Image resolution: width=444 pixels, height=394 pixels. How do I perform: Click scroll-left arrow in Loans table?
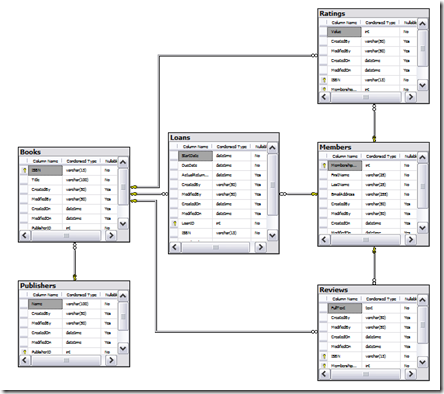(x=174, y=247)
